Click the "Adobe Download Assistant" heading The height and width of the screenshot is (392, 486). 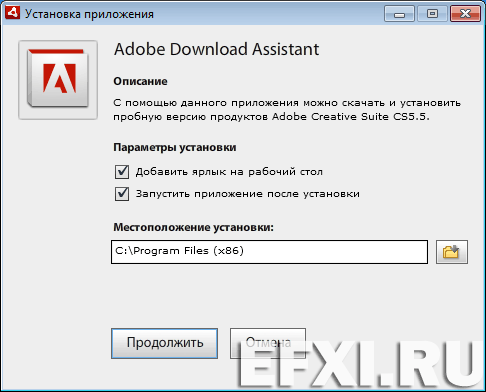point(216,49)
